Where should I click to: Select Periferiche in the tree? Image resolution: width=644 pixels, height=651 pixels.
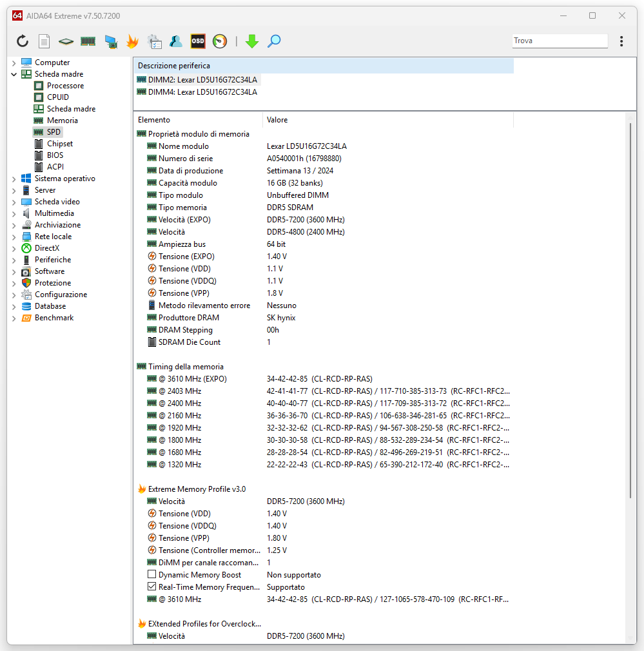[53, 260]
